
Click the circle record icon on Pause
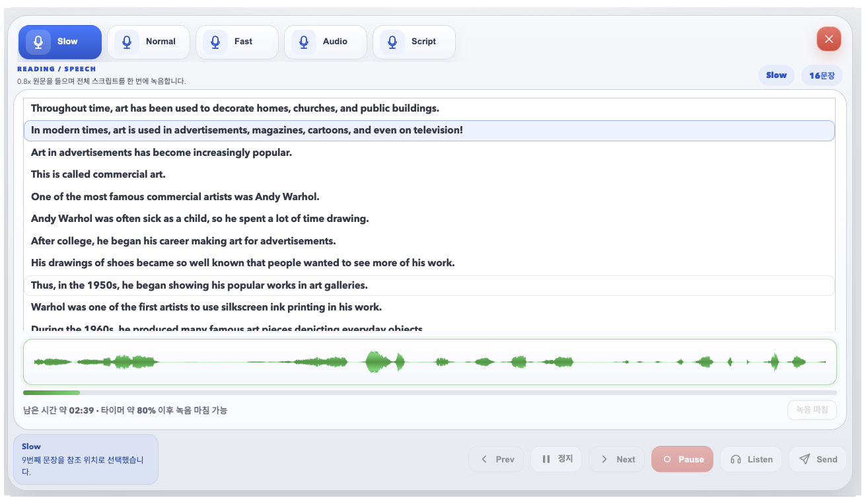(x=667, y=459)
